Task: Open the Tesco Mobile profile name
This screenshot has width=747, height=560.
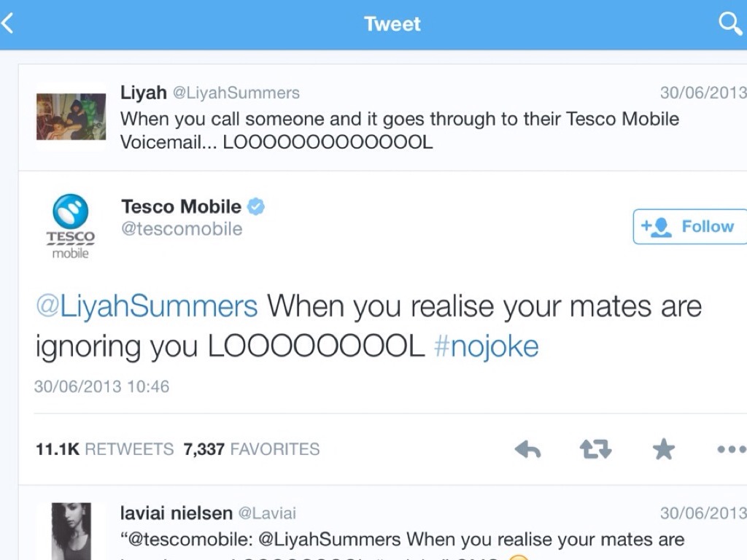Action: pos(181,207)
